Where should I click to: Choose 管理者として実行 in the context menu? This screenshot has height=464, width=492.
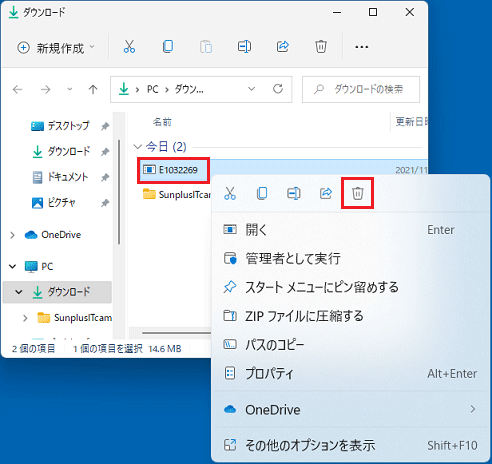[x=351, y=258]
